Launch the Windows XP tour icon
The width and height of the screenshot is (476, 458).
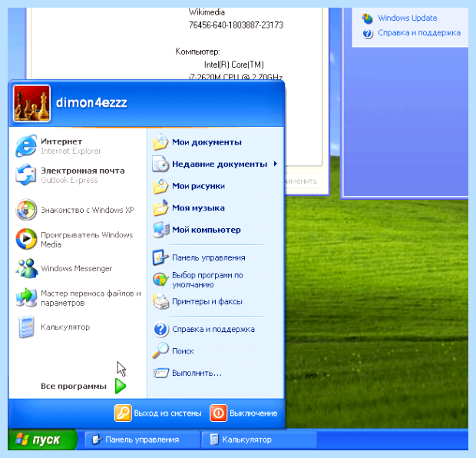click(x=26, y=210)
